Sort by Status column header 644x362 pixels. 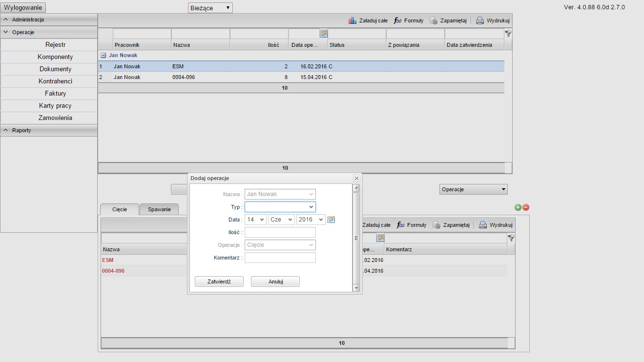click(357, 45)
